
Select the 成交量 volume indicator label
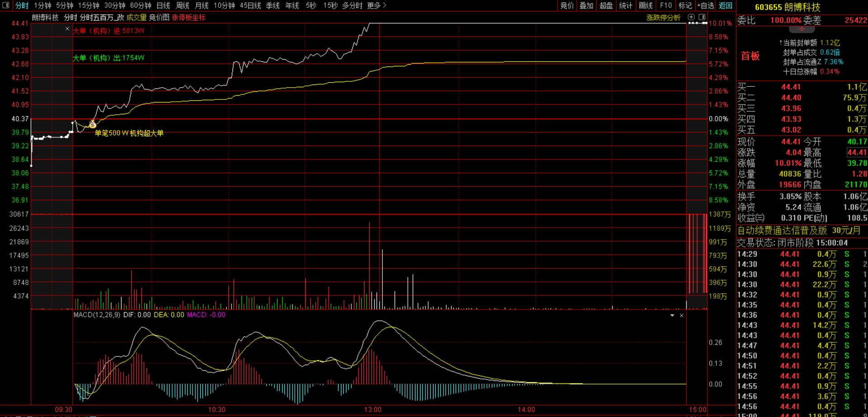click(137, 18)
